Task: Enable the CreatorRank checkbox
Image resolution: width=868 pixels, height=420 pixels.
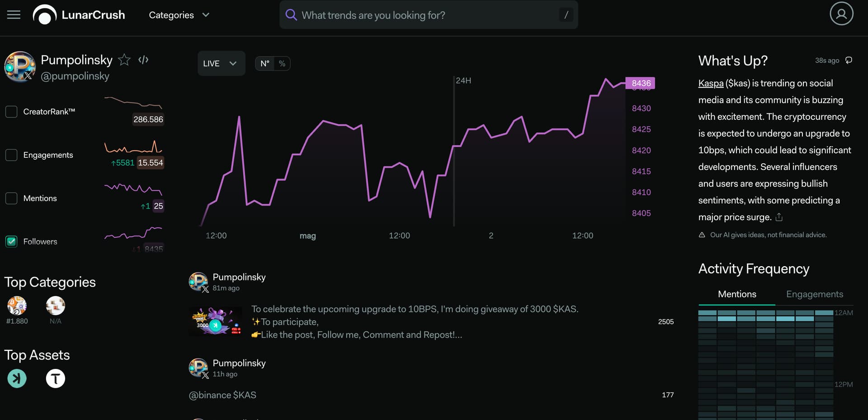Action: 11,112
